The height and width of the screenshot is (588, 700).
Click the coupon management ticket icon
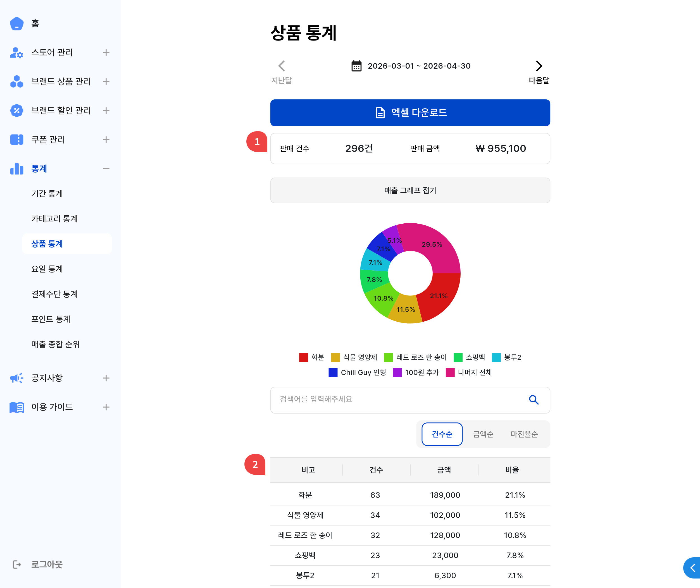[x=17, y=140]
